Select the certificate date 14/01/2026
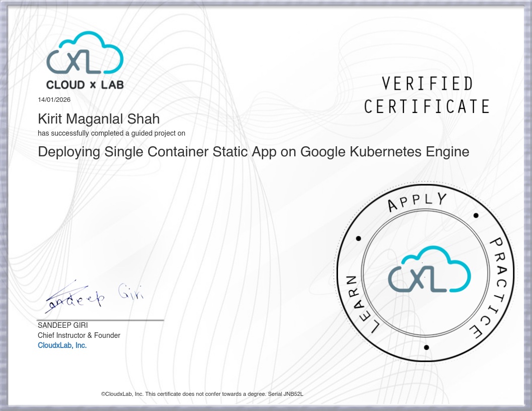Viewport: 532px width, 411px height. pos(54,99)
